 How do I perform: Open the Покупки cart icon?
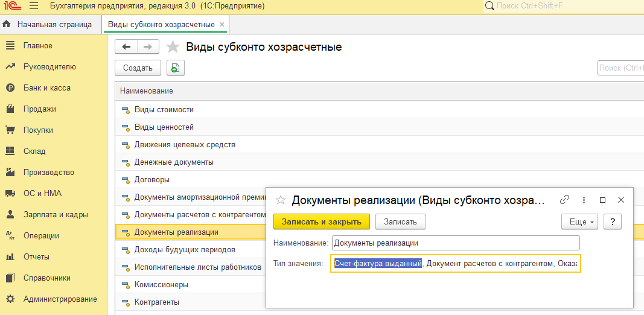10,130
